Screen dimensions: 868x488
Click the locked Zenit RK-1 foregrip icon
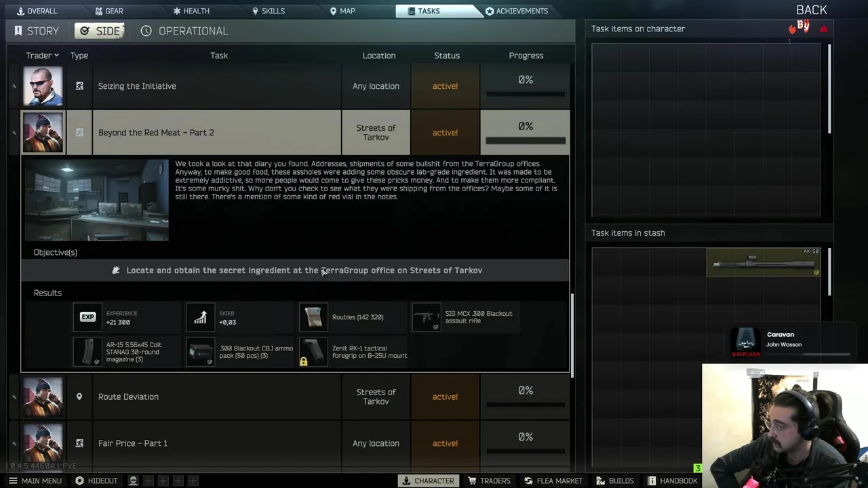313,352
